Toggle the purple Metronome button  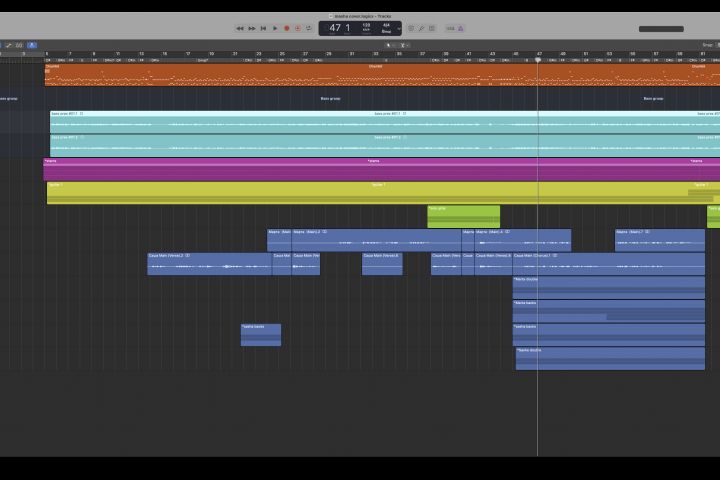tap(461, 28)
